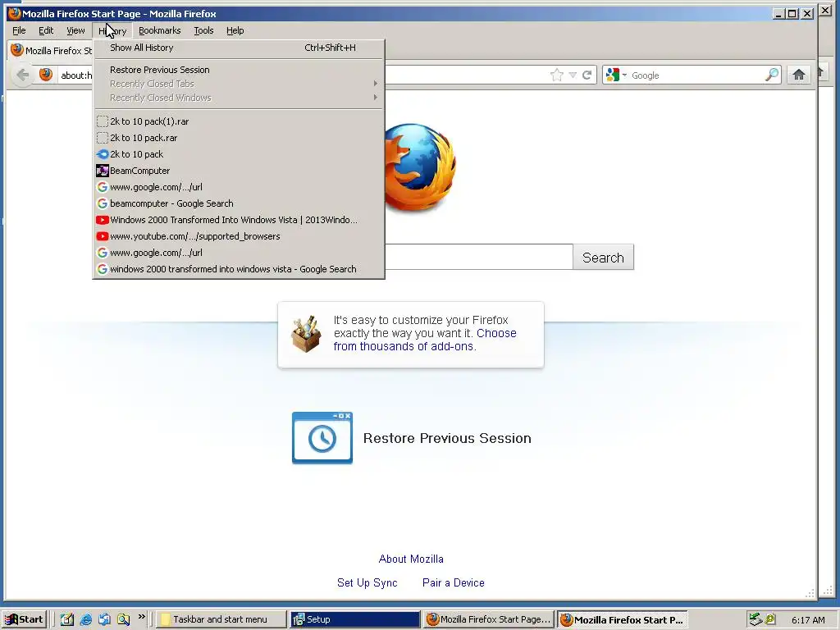Click the magnifier quick launch icon
This screenshot has width=840, height=630.
pos(123,619)
